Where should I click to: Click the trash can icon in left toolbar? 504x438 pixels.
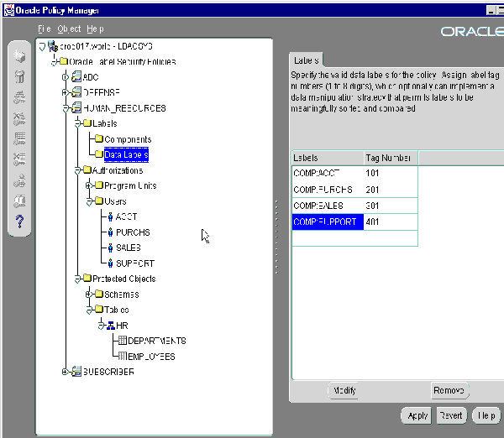(x=19, y=77)
